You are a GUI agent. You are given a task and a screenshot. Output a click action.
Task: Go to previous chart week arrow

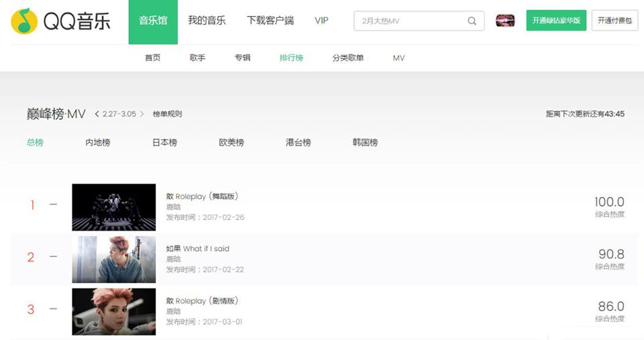[97, 114]
